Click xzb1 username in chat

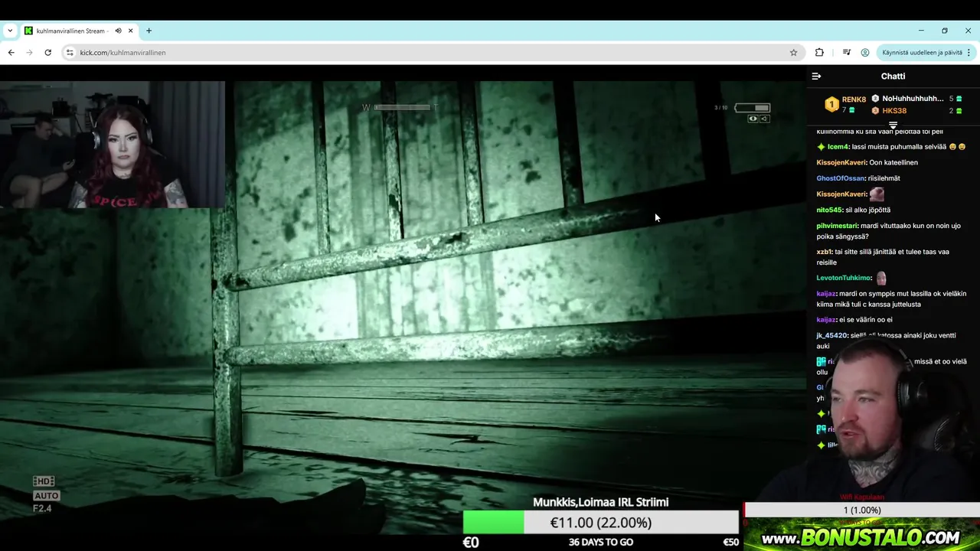point(824,252)
